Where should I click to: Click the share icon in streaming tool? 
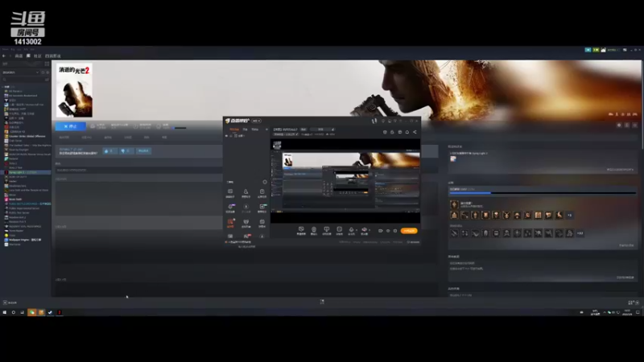pyautogui.click(x=415, y=132)
